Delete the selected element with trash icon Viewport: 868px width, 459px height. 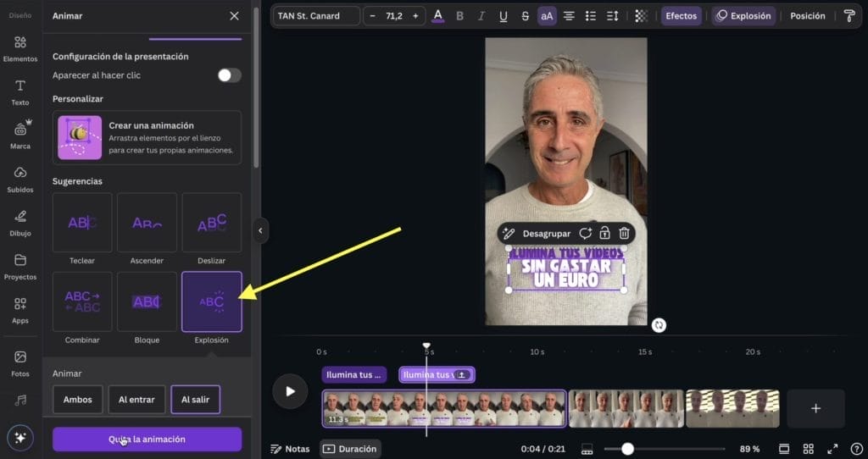click(x=624, y=233)
